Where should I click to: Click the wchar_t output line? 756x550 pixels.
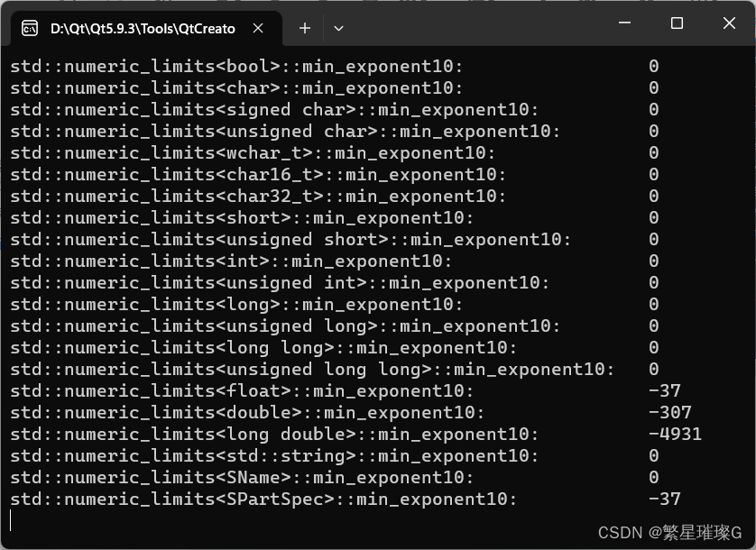271,152
